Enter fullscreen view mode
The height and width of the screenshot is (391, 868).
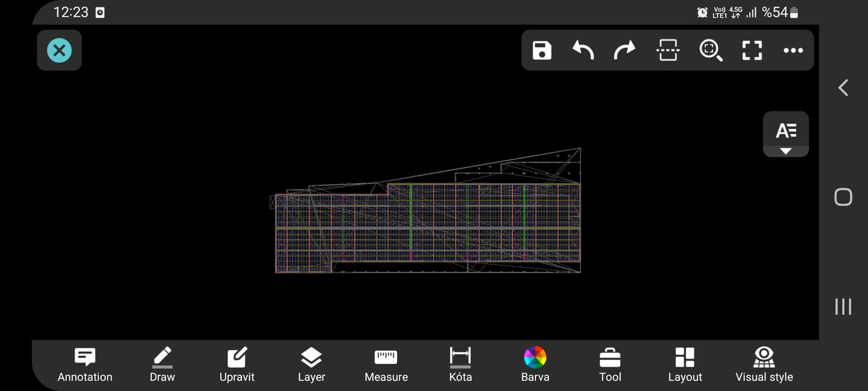pos(752,51)
